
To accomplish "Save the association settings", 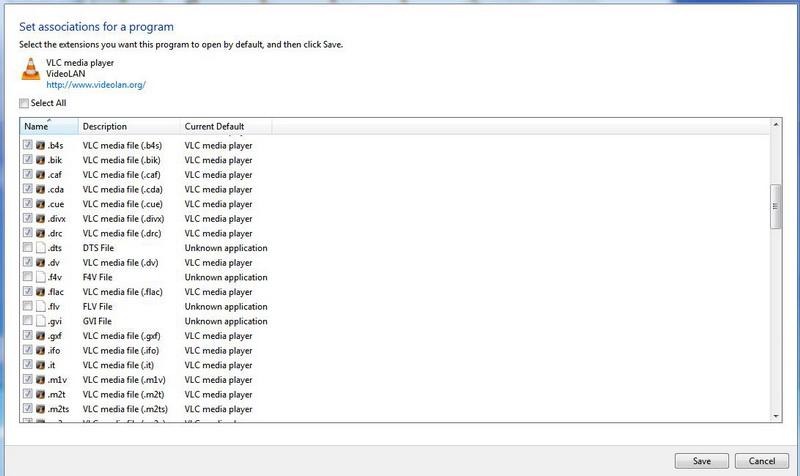I will 702,461.
